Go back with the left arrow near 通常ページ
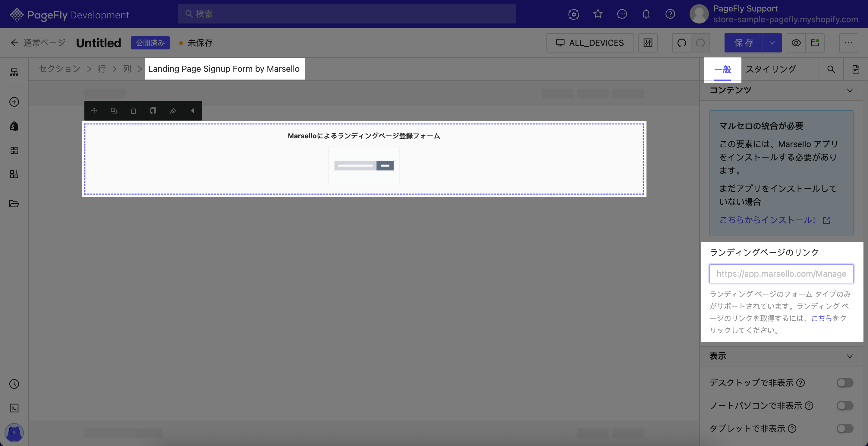Screen dimensions: 868x446 click(x=14, y=43)
